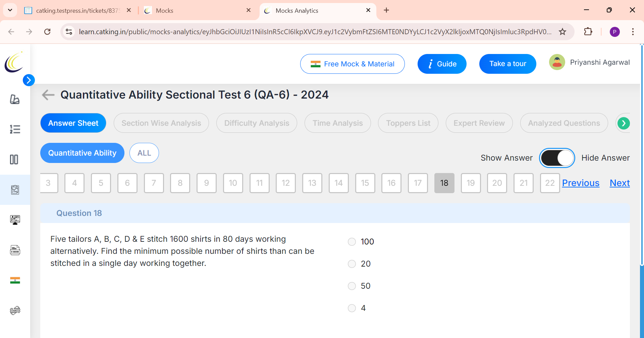Screen dimensions: 644x338
Task: Switch to Section Wise Analysis tab
Action: coord(161,123)
